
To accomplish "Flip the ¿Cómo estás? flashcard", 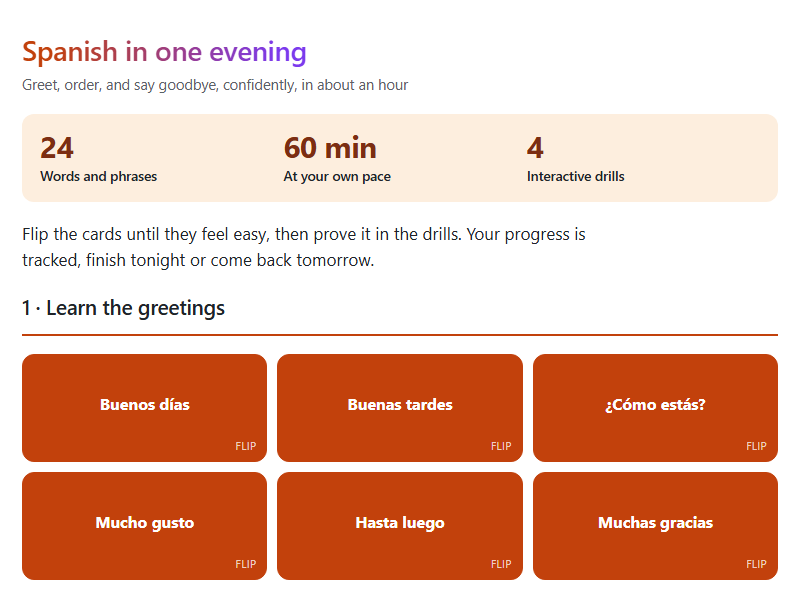I will 656,408.
